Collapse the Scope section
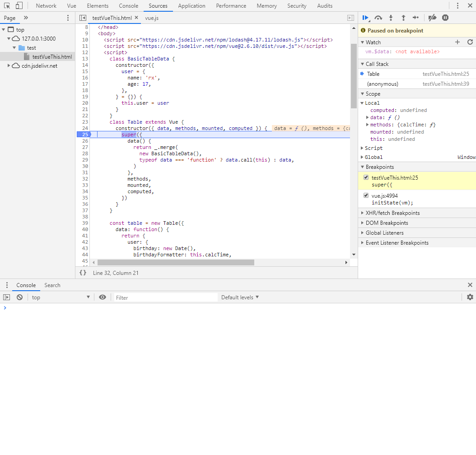Viewport: 476px width, 455px height. 362,94
